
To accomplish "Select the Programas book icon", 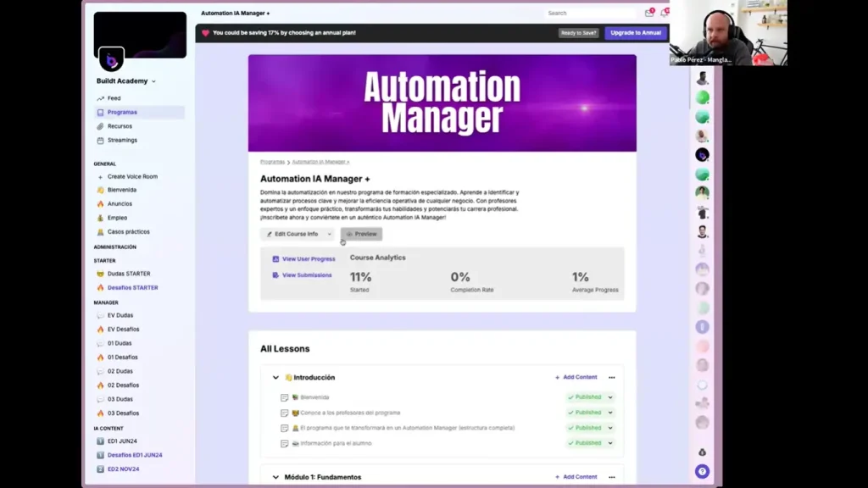I will (101, 111).
